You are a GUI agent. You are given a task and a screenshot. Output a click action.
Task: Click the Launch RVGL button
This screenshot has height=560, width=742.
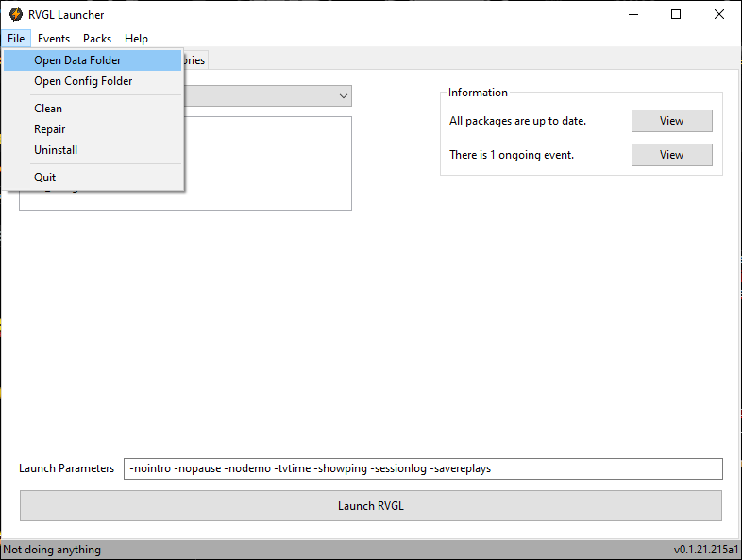coord(370,505)
